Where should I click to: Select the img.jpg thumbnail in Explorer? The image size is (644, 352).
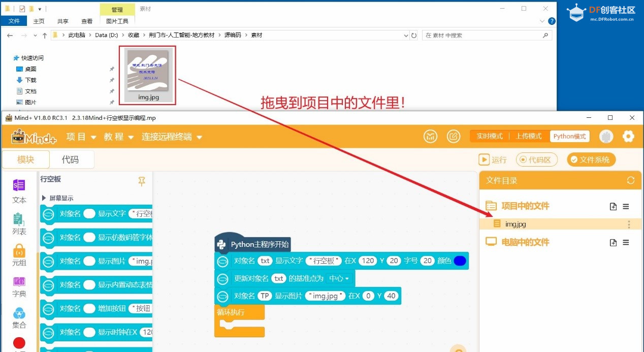(x=148, y=75)
